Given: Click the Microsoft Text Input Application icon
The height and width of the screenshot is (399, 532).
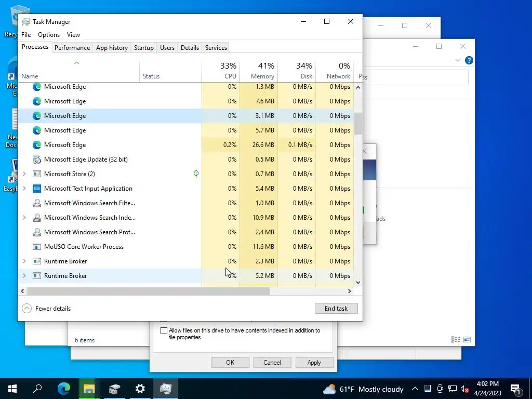Looking at the screenshot, I should tap(37, 189).
